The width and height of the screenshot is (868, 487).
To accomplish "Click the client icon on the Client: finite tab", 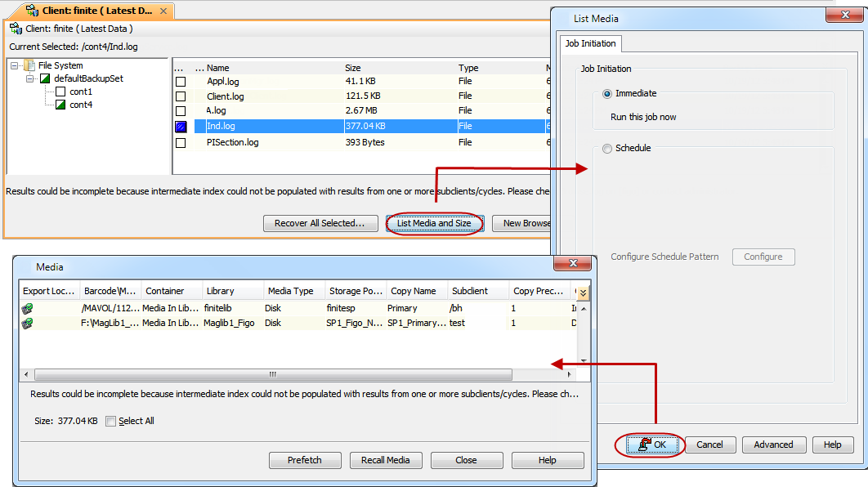I will tap(32, 11).
